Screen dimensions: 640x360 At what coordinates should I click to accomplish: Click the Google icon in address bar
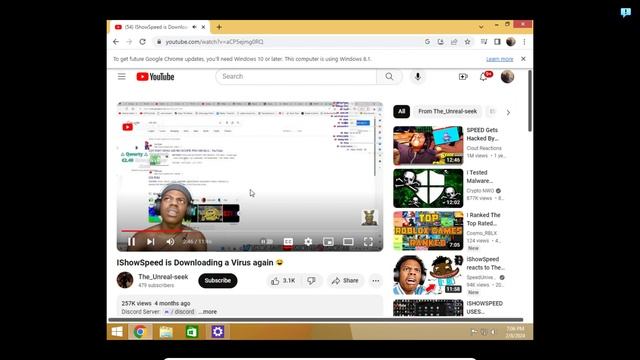(427, 42)
